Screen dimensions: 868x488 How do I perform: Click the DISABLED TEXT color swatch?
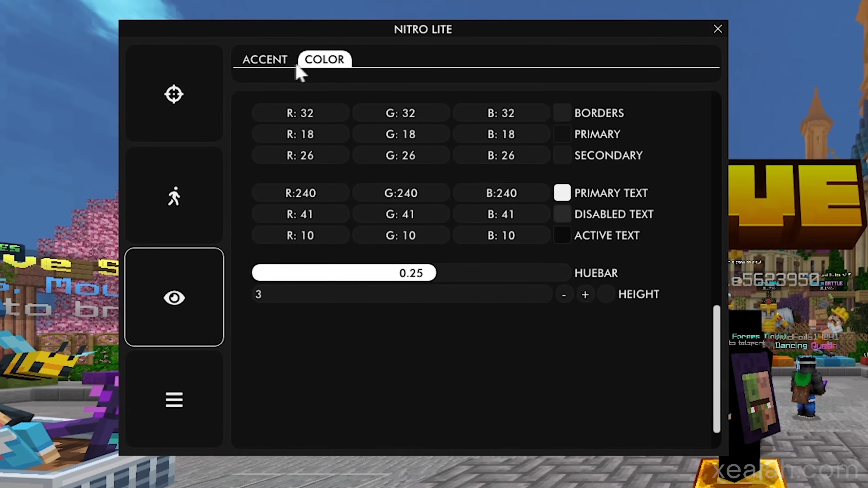tap(562, 214)
